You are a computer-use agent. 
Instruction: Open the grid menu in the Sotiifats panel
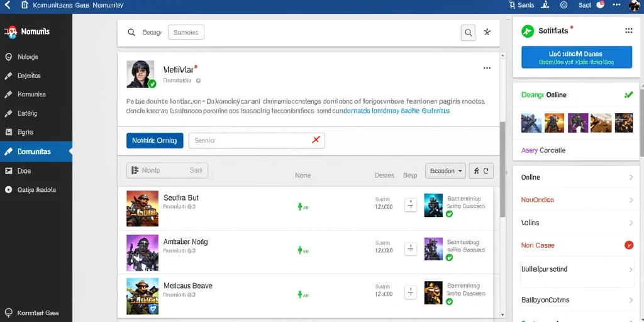(x=628, y=31)
